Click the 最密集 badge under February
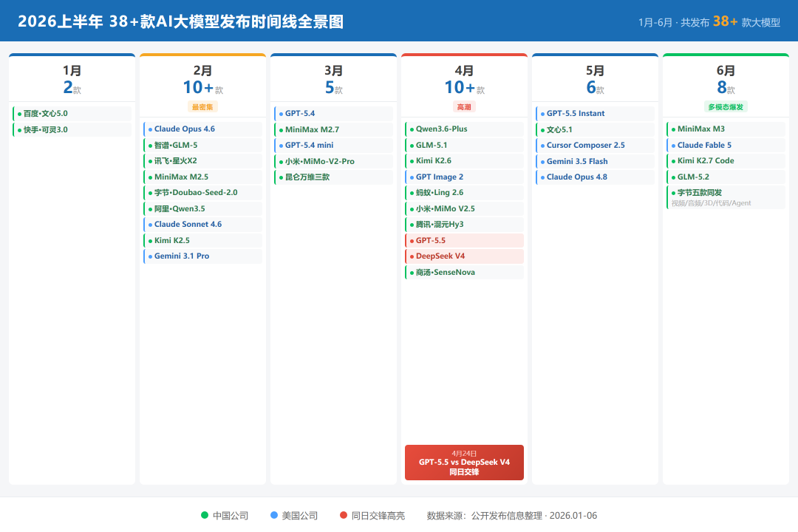This screenshot has width=798, height=532. coord(202,107)
